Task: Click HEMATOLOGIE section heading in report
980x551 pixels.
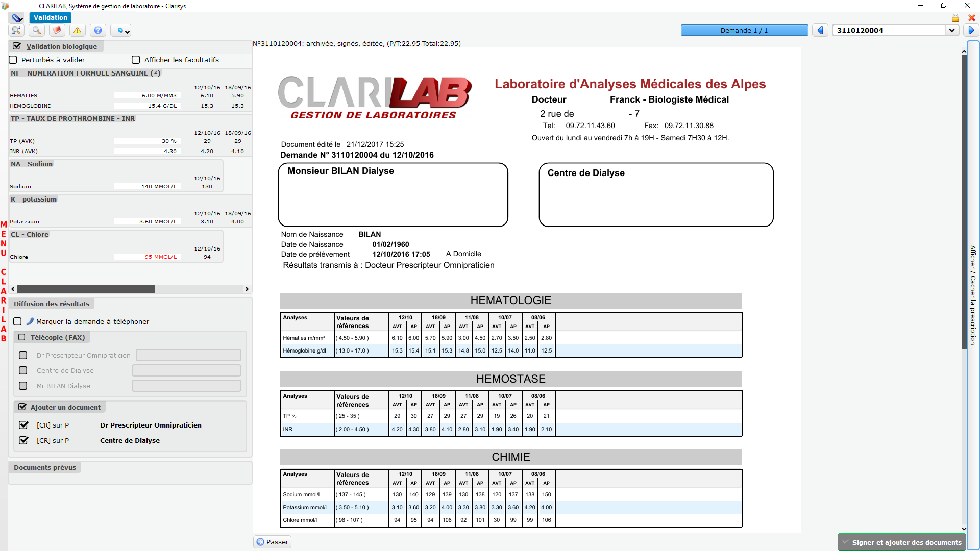Action: tap(511, 300)
